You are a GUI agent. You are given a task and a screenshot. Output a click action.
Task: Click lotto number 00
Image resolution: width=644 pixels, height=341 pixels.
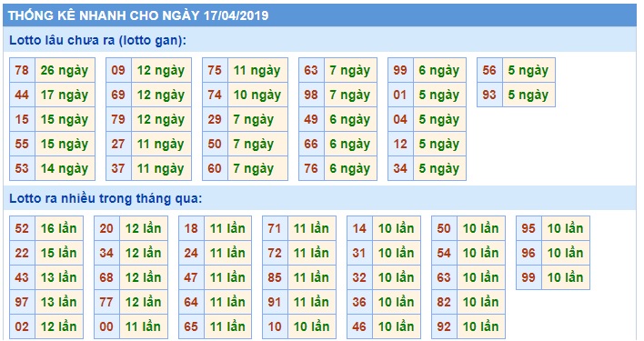[106, 326]
